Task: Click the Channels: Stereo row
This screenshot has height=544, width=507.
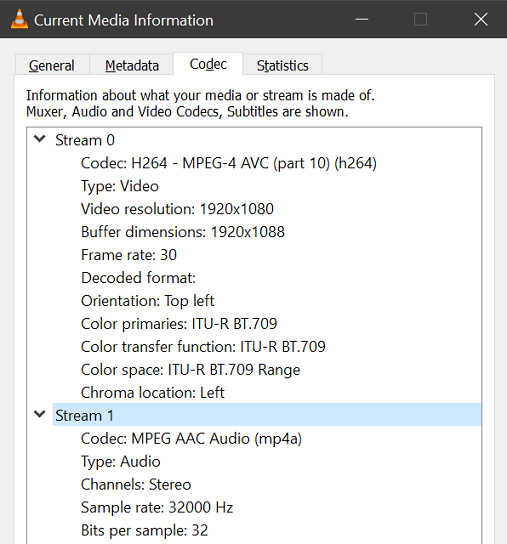Action: [x=136, y=484]
